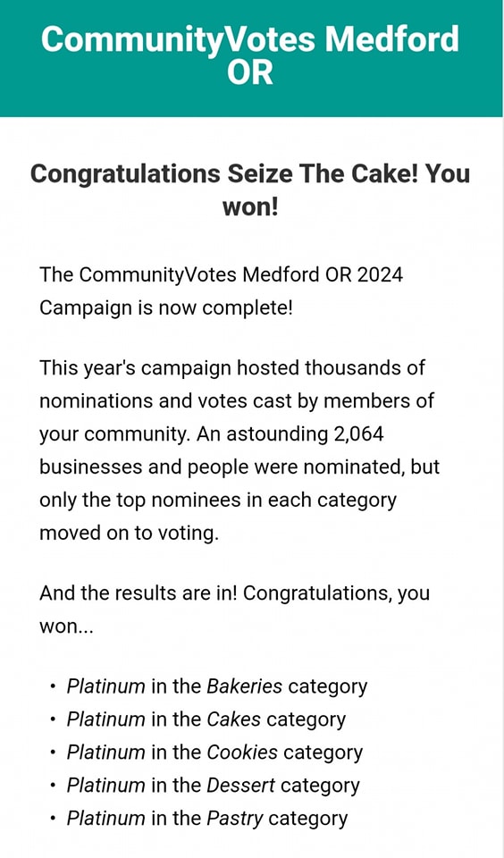Click the "won..." text before the list
This screenshot has height=858, width=504.
66,627
